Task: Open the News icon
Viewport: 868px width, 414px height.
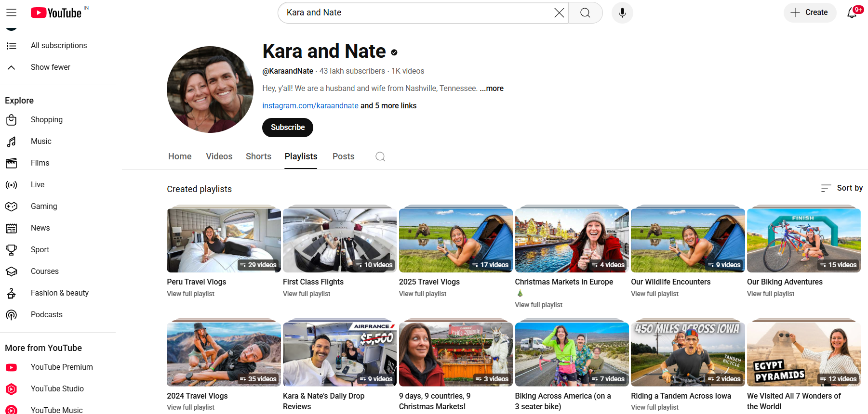Action: 12,228
